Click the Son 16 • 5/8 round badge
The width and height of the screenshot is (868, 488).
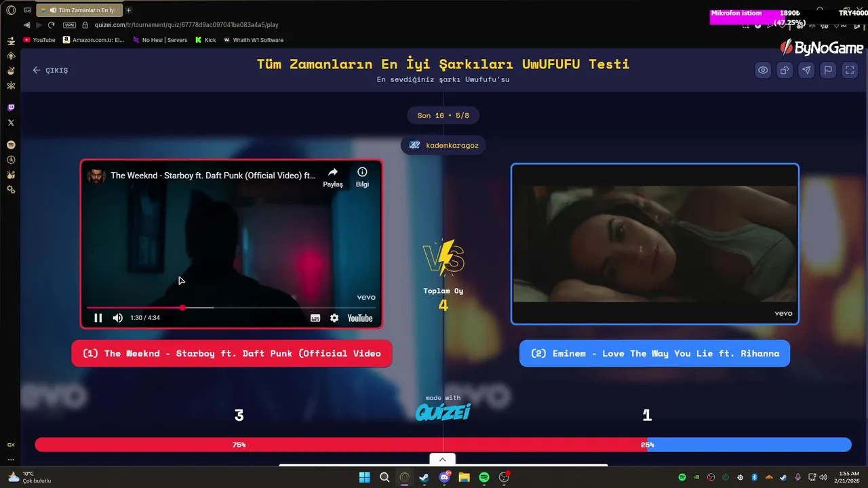(443, 115)
